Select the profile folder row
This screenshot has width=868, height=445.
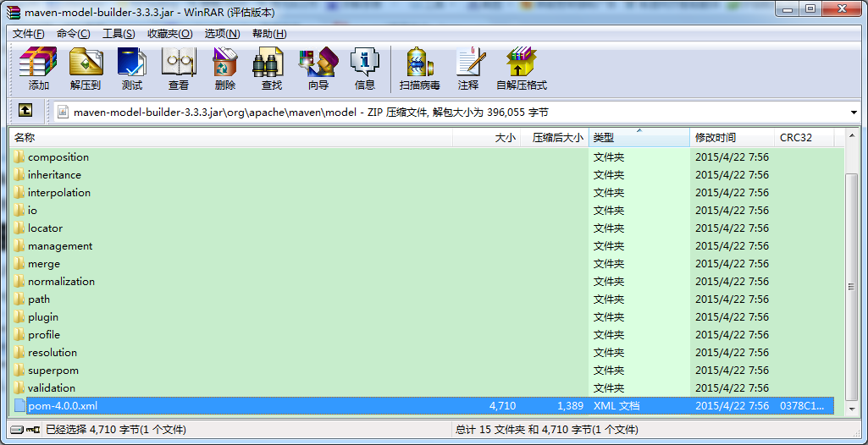pyautogui.click(x=423, y=334)
